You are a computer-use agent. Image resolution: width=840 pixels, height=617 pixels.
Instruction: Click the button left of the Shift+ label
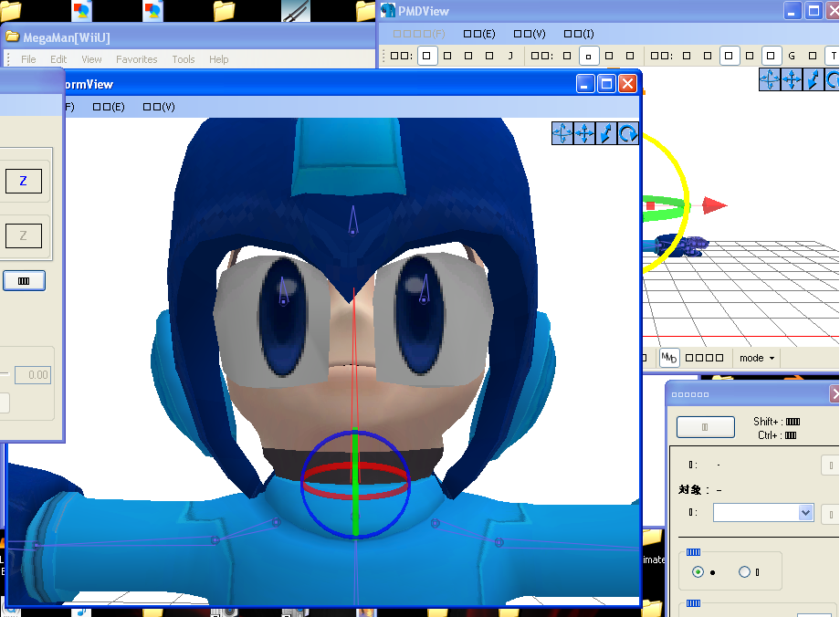coord(706,427)
